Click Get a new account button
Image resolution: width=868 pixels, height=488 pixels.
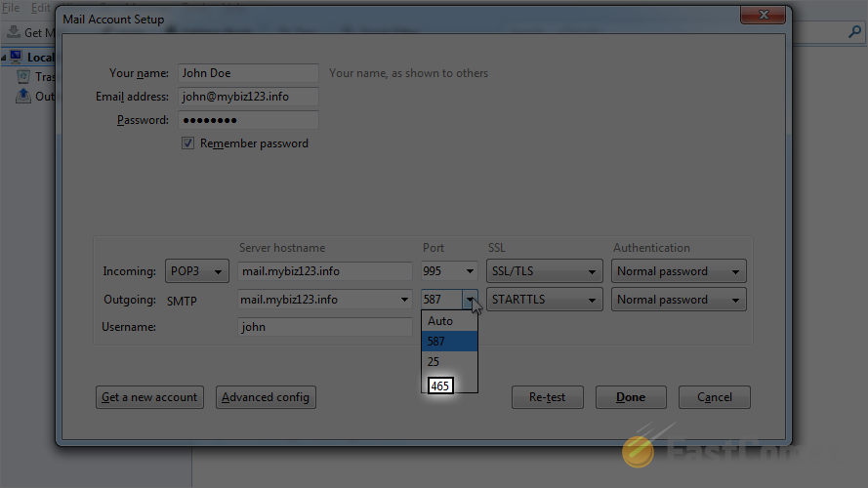coord(149,397)
